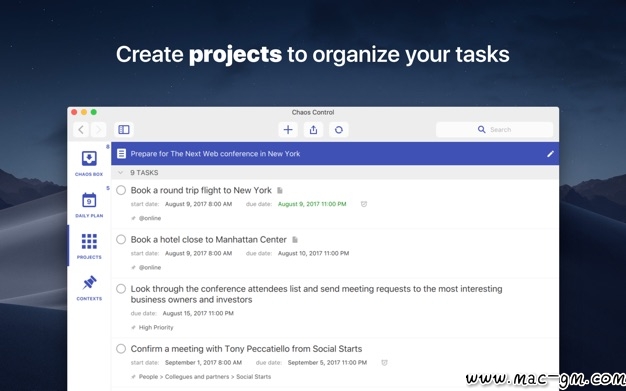Complete 'Book a hotel close to Manhattan' task

click(121, 239)
